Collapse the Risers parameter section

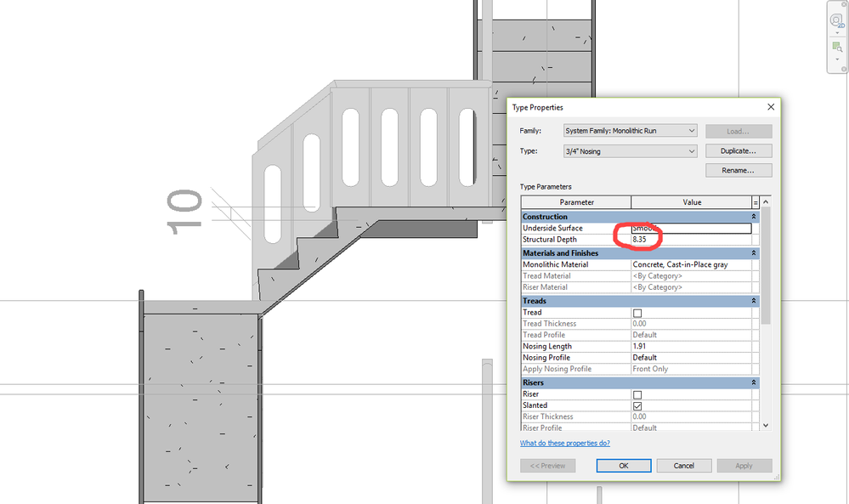(x=755, y=382)
